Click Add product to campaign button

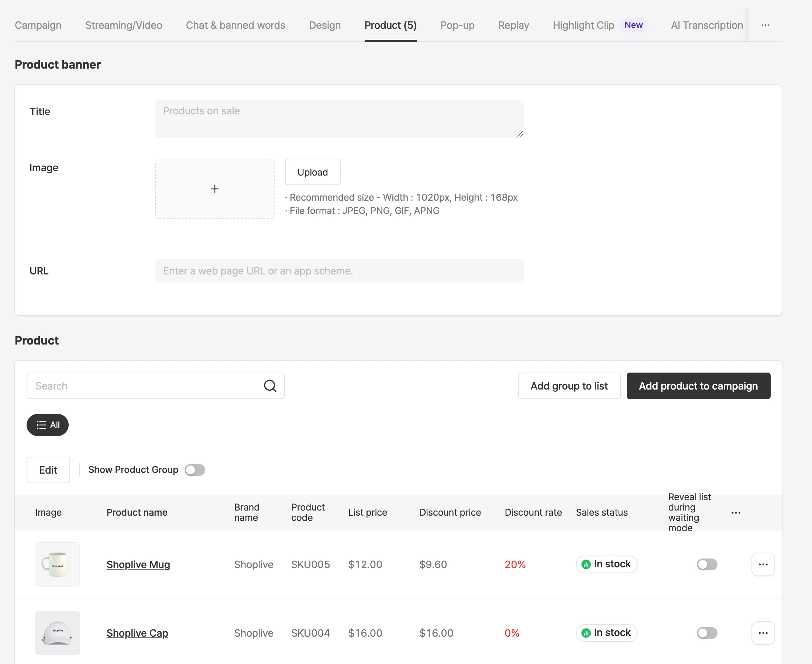tap(698, 385)
